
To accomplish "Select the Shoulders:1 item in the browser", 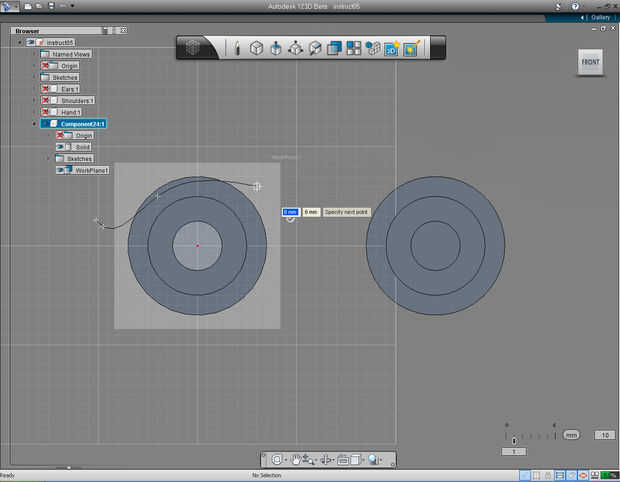I will click(77, 100).
